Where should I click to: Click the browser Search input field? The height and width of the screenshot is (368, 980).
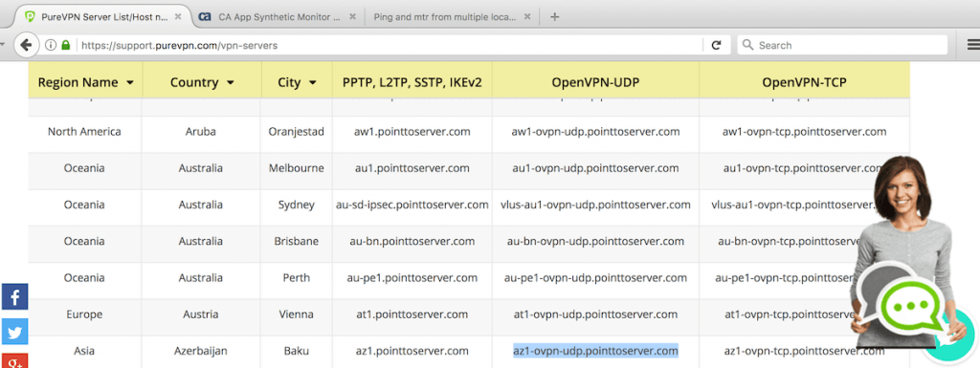tap(842, 45)
